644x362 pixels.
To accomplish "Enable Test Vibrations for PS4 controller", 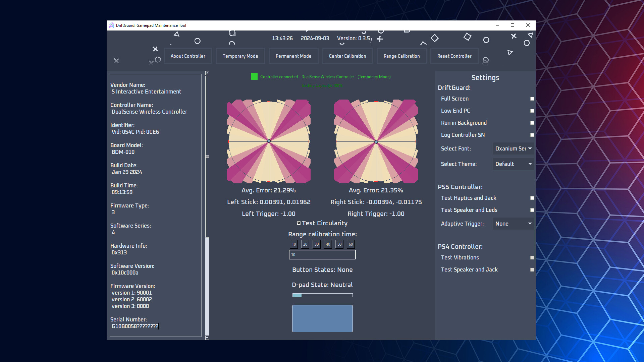I will [532, 258].
